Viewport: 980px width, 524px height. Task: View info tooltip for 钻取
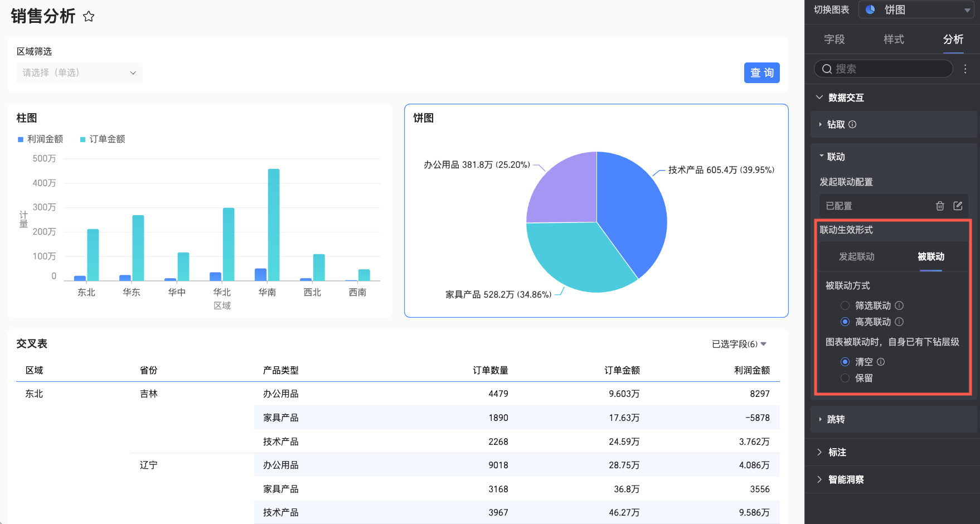click(x=852, y=124)
